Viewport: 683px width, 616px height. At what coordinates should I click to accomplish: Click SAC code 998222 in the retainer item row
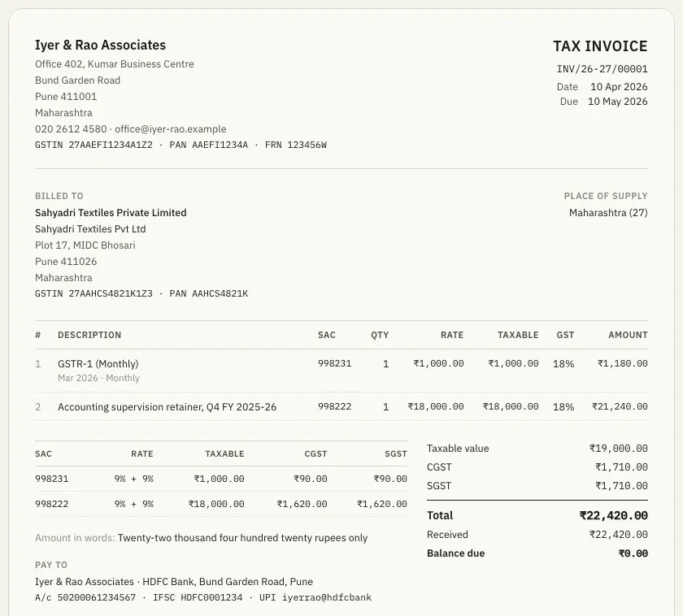click(x=334, y=406)
